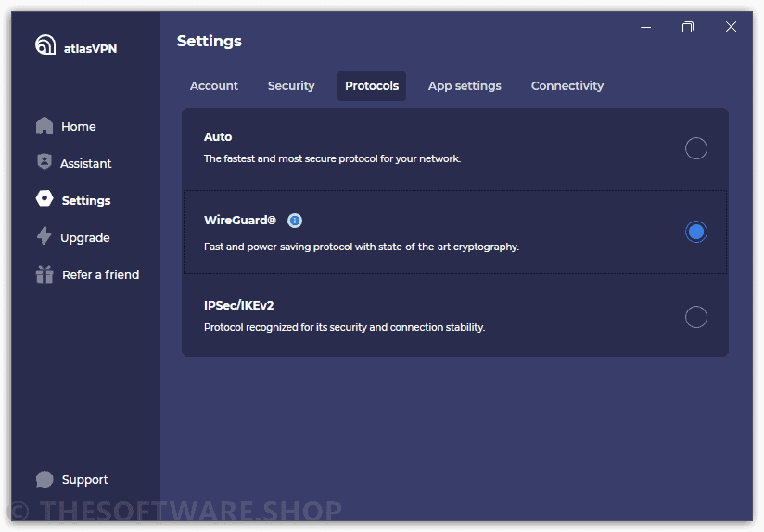Select the IPSec/IKEv2 radio button
Screen dimensions: 764x532
[695, 317]
